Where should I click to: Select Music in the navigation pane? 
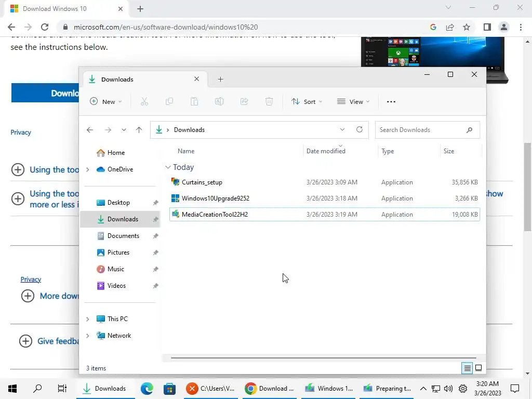click(119, 269)
